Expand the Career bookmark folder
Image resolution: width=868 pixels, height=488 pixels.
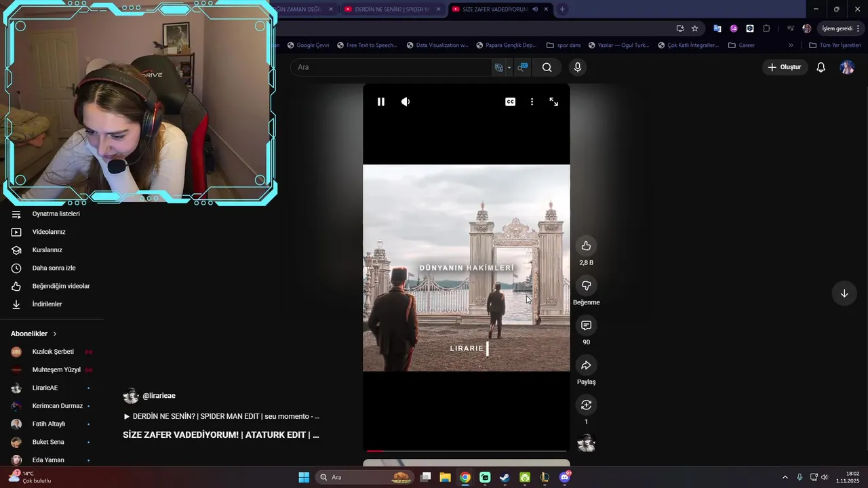pos(741,45)
